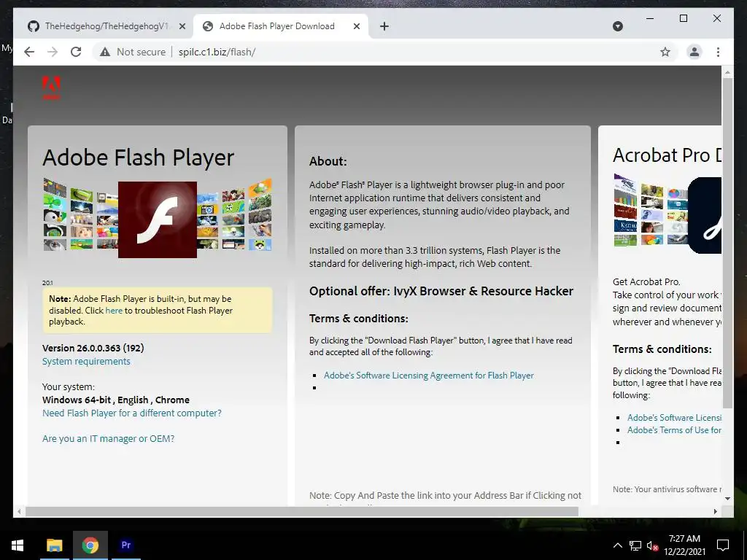This screenshot has height=560, width=747.
Task: Click Chrome icon in taskbar
Action: click(x=90, y=545)
